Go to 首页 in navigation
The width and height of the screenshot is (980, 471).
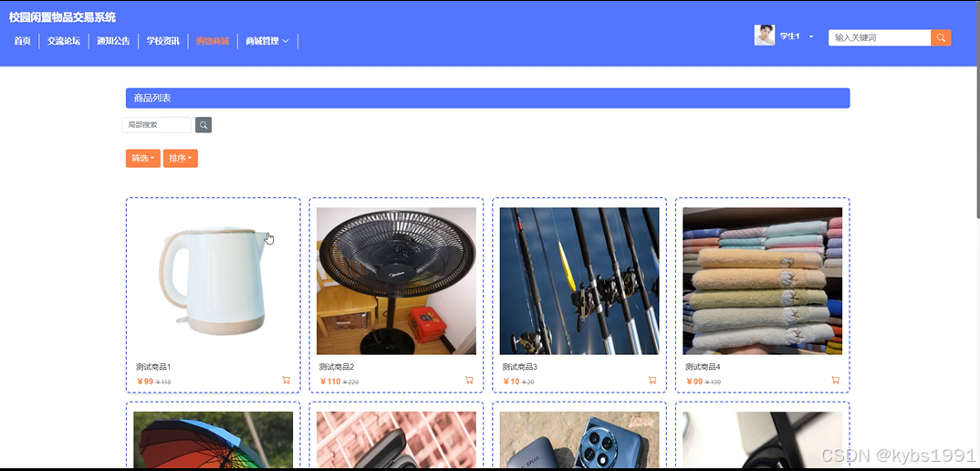23,41
